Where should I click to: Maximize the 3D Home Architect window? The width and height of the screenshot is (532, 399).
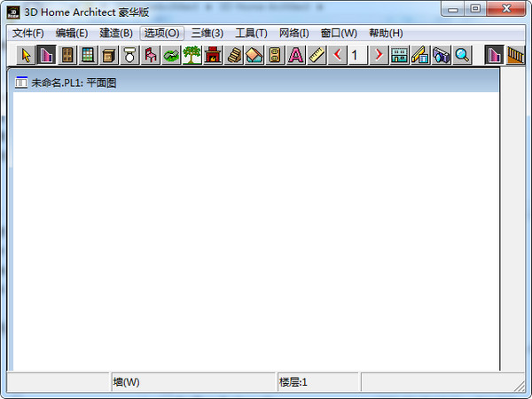pos(475,9)
